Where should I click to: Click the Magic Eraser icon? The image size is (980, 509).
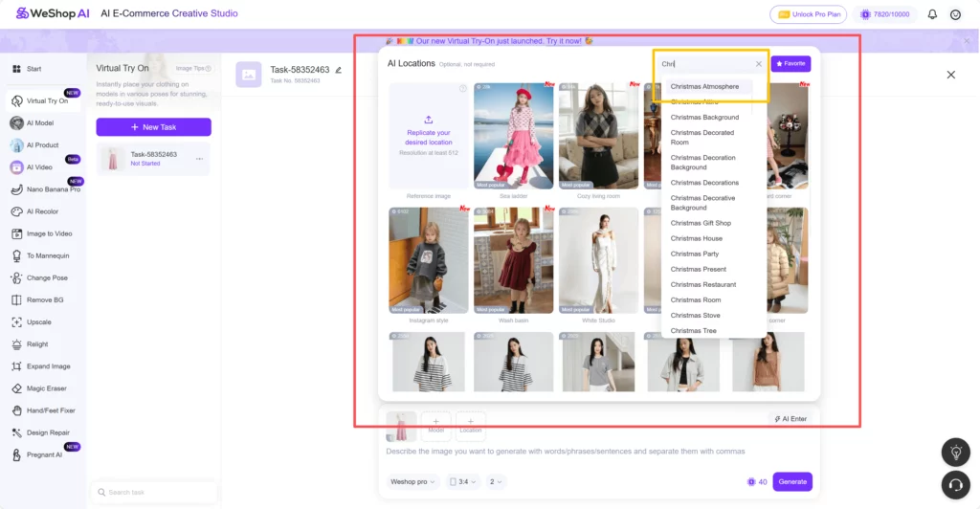pyautogui.click(x=17, y=388)
